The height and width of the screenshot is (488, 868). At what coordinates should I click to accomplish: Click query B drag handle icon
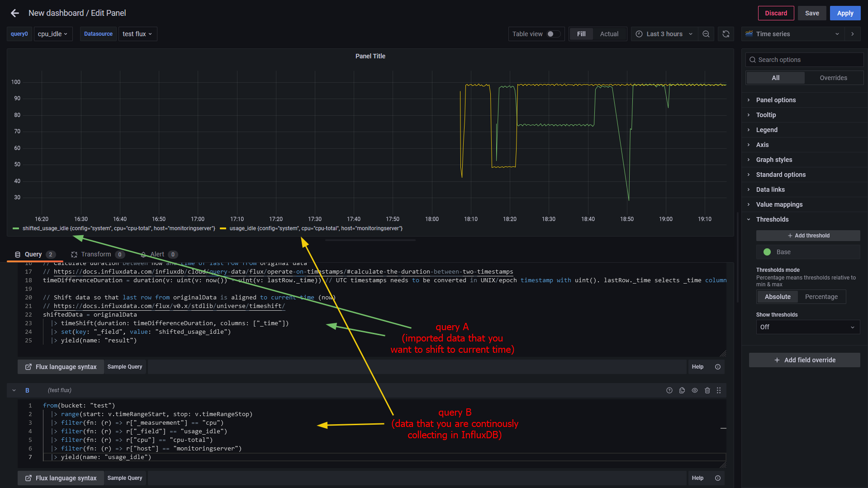pyautogui.click(x=719, y=390)
